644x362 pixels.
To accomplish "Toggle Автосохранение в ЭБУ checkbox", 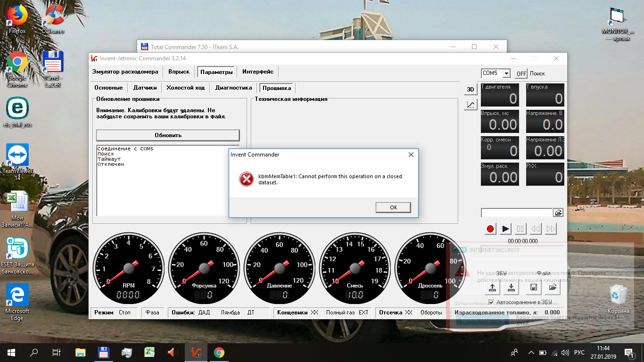I will pos(491,302).
